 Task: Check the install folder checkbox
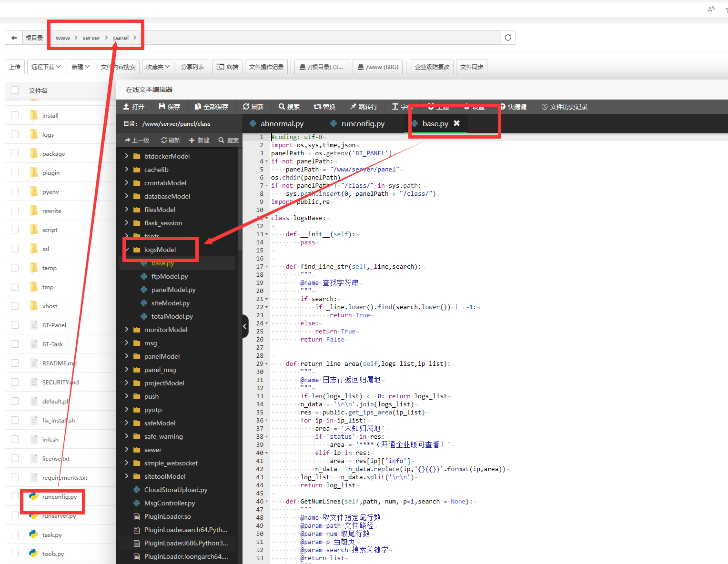tap(15, 115)
